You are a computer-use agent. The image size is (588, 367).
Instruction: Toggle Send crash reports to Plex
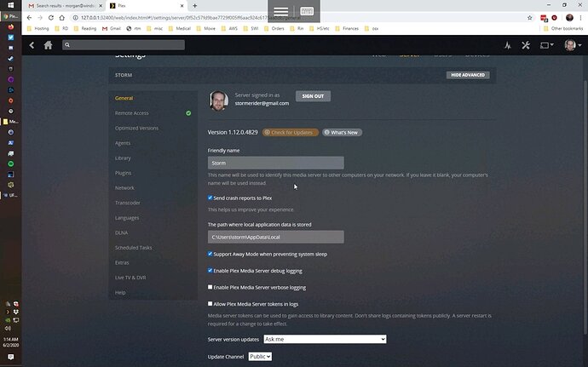(x=210, y=198)
